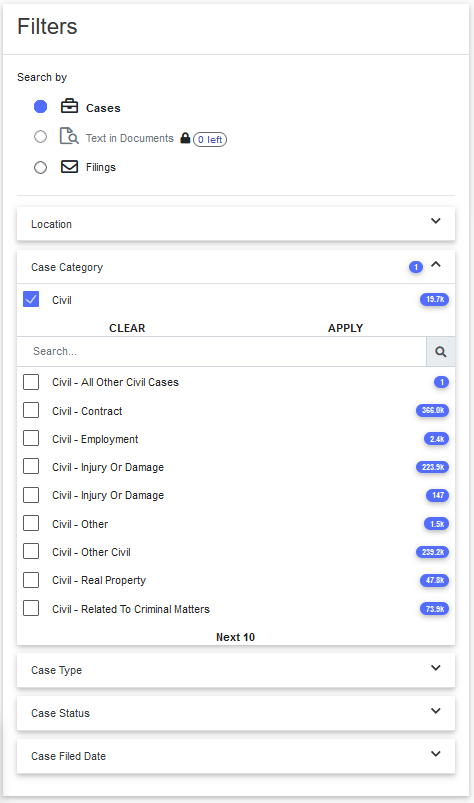Check Civil - Injury Or Damage with 147
Image resolution: width=474 pixels, height=803 pixels.
31,495
